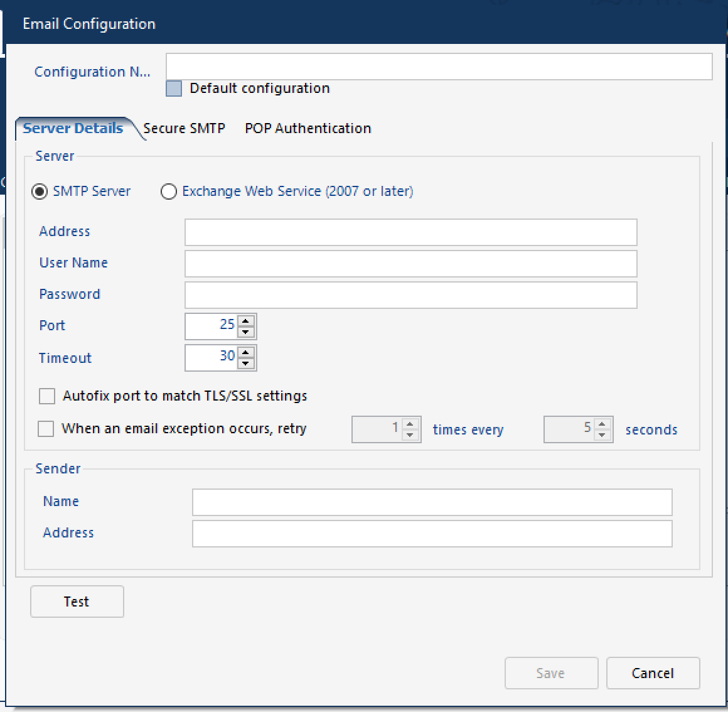Click the Save button

pyautogui.click(x=551, y=673)
